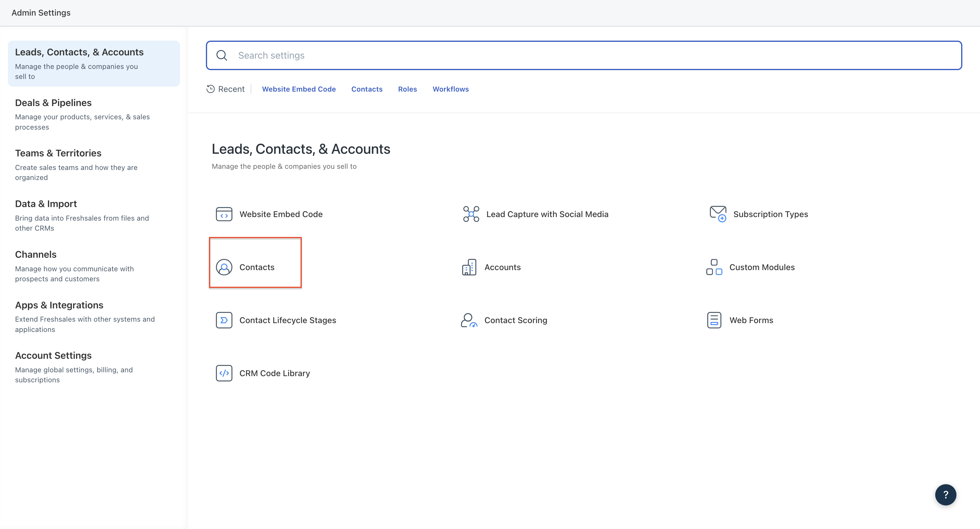Select Deals & Pipelines in the sidebar
This screenshot has width=980, height=529.
pyautogui.click(x=53, y=103)
